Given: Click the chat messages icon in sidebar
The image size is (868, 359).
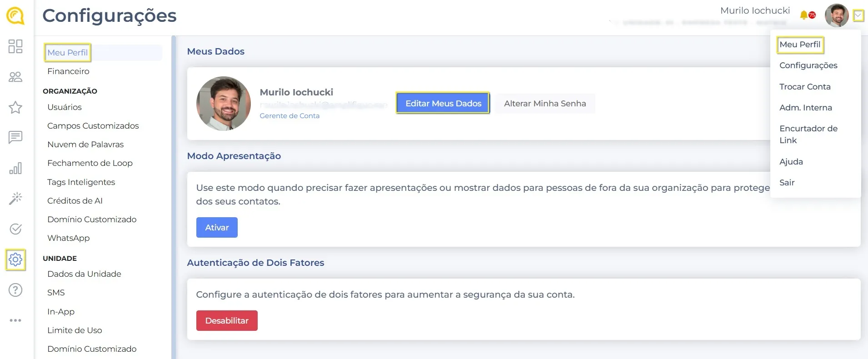Looking at the screenshot, I should coord(15,137).
